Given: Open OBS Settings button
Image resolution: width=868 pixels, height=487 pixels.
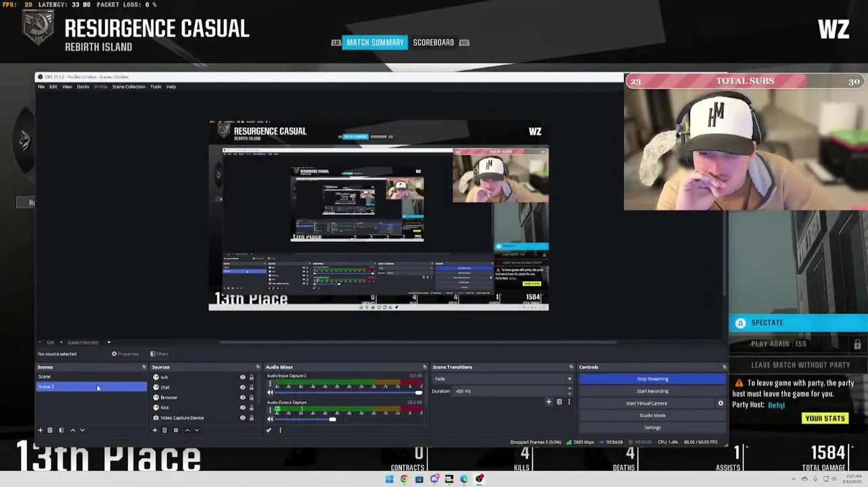Looking at the screenshot, I should click(652, 427).
